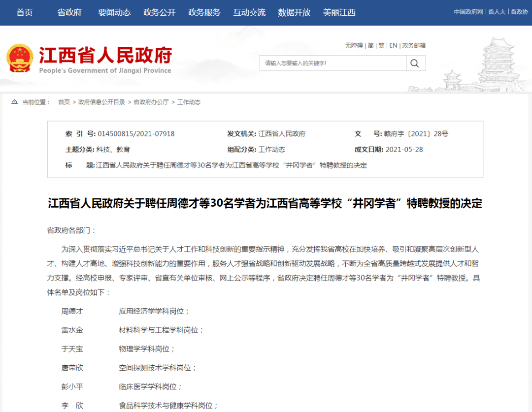Open the 数据开放 navigation item
Image resolution: width=532 pixels, height=412 pixels.
(x=294, y=12)
